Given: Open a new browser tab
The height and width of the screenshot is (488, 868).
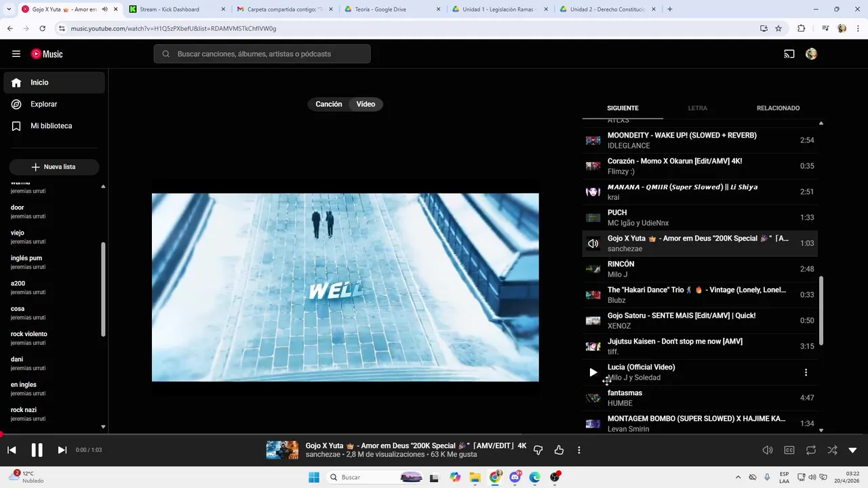Looking at the screenshot, I should pos(670,9).
